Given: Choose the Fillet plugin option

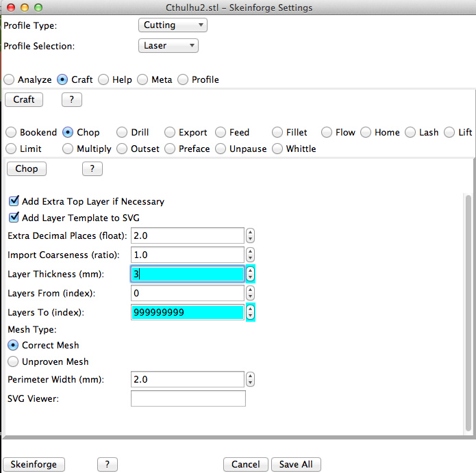Looking at the screenshot, I should (277, 133).
